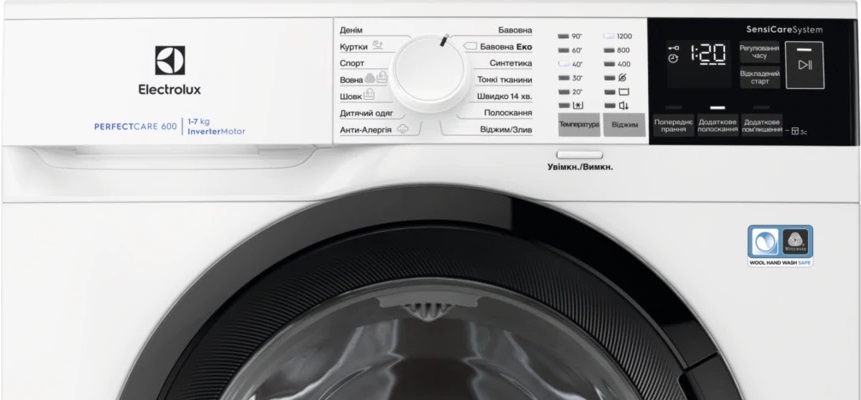Click the wool ball icon beside Вовна

(370, 79)
